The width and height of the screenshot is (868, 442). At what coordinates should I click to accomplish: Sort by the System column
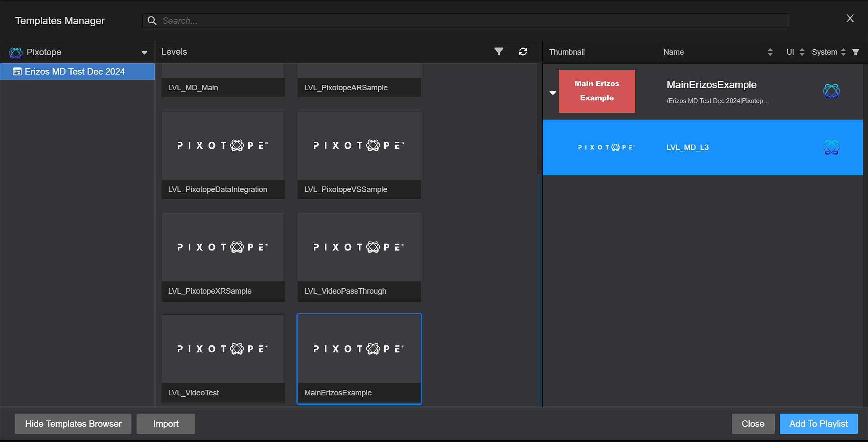pyautogui.click(x=843, y=52)
